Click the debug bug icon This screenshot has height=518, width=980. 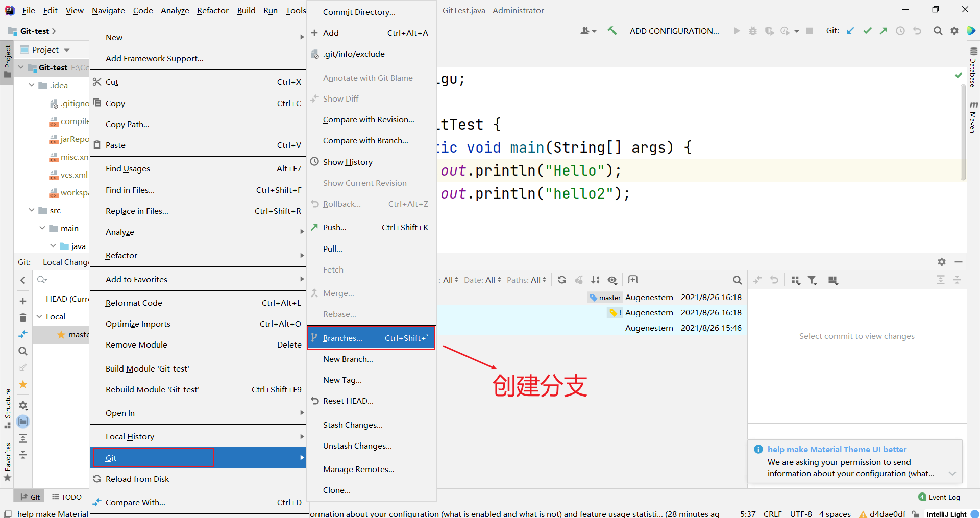pyautogui.click(x=753, y=31)
